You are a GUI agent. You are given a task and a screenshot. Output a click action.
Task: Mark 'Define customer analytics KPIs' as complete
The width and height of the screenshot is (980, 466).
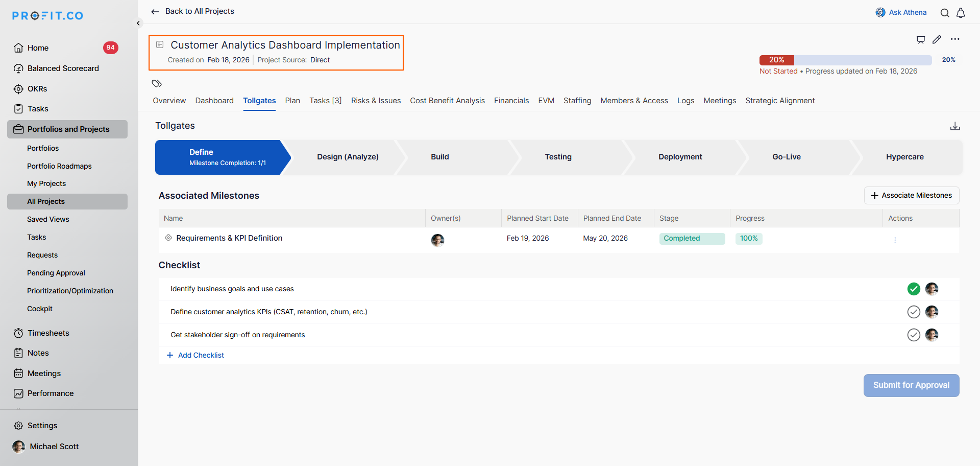914,312
